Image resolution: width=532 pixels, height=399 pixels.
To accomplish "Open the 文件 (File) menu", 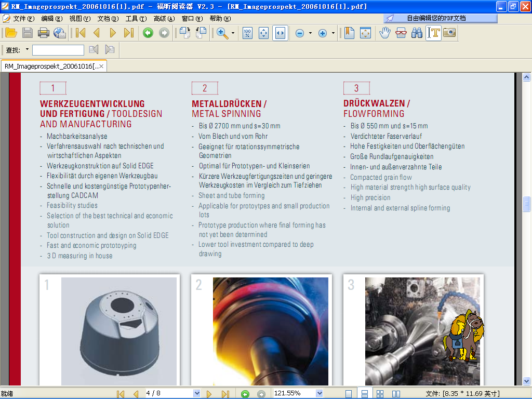I will coord(24,18).
